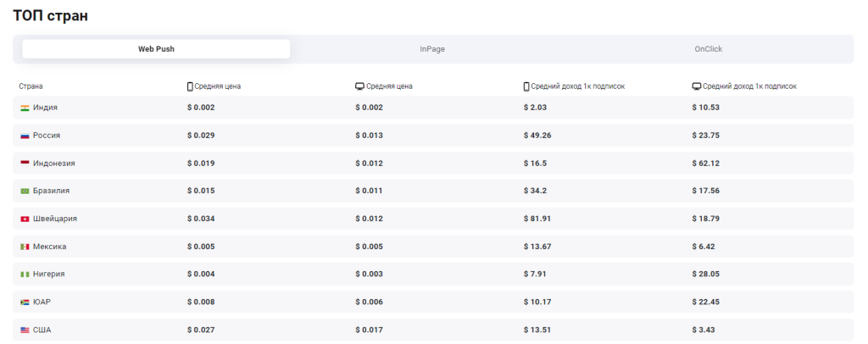Select the Нигерия country name
The width and height of the screenshot is (868, 344).
tap(48, 275)
